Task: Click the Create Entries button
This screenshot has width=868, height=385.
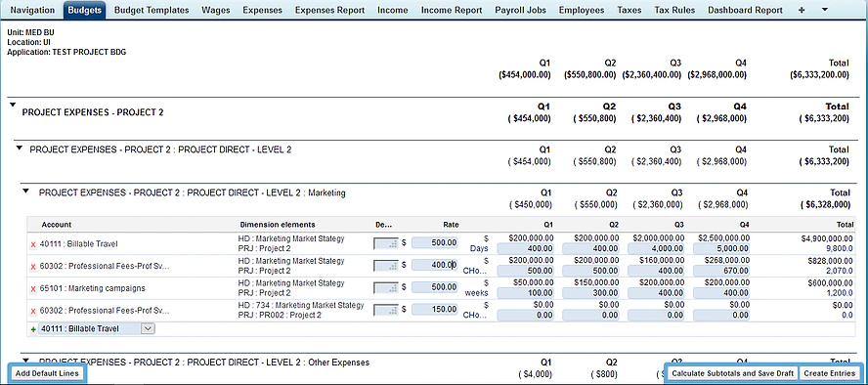Action: (829, 373)
